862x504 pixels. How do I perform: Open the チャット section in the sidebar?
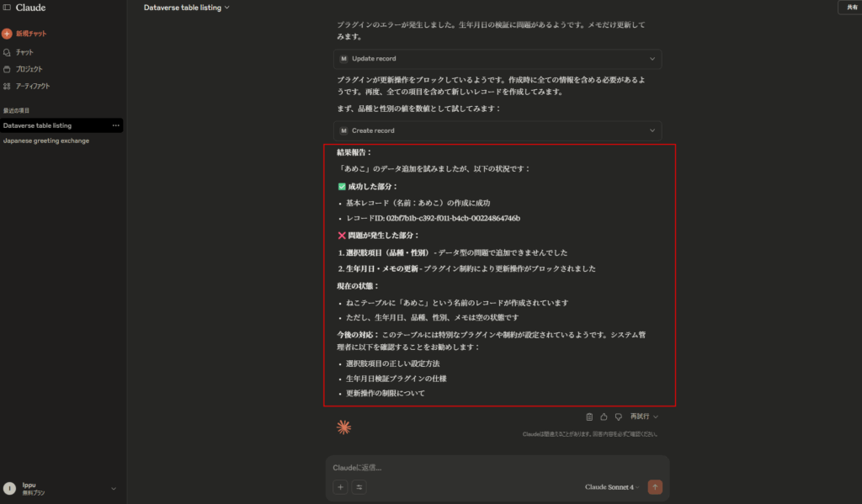click(19, 52)
